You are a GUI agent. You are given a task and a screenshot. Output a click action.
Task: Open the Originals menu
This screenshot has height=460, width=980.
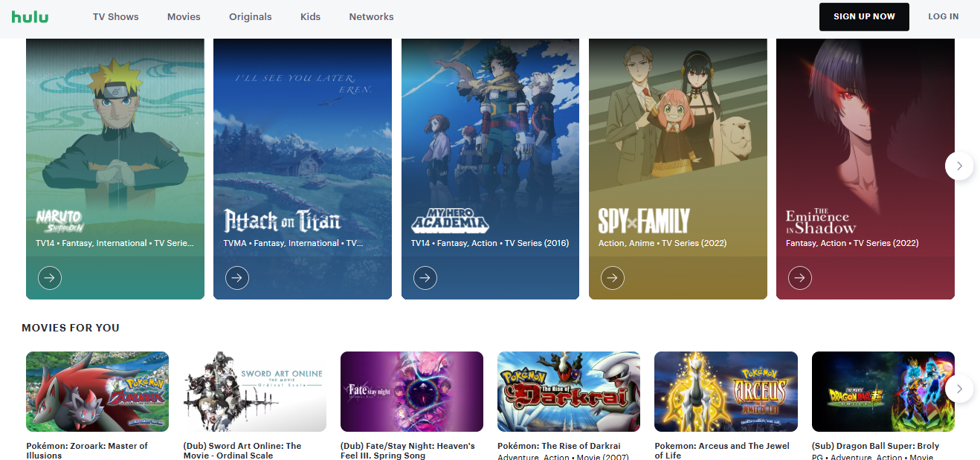pyautogui.click(x=251, y=16)
